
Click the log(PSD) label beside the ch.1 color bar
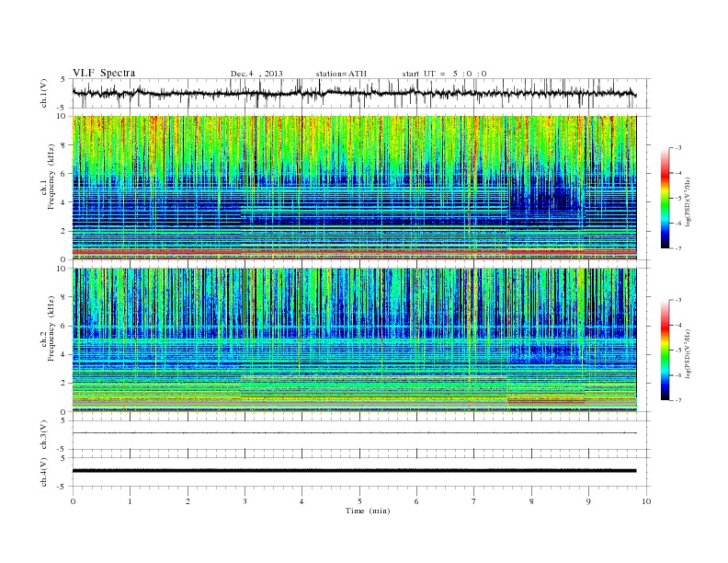tap(688, 201)
